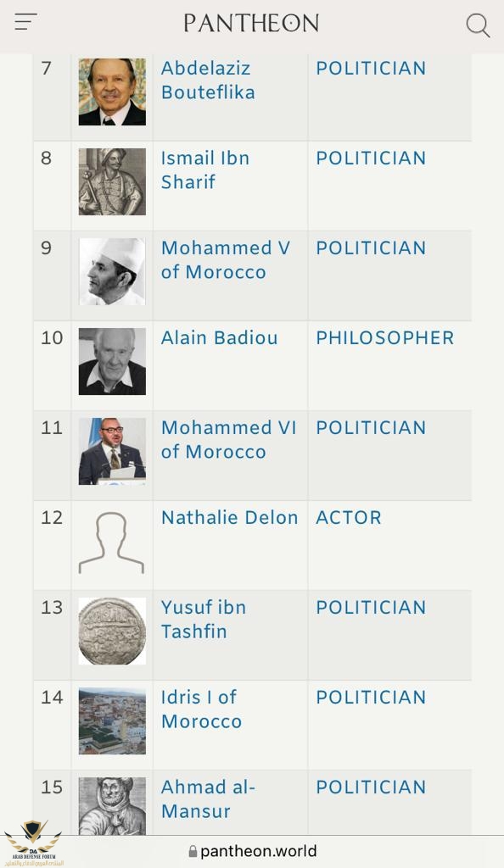Open the Nathalie Delon name link

(x=230, y=518)
